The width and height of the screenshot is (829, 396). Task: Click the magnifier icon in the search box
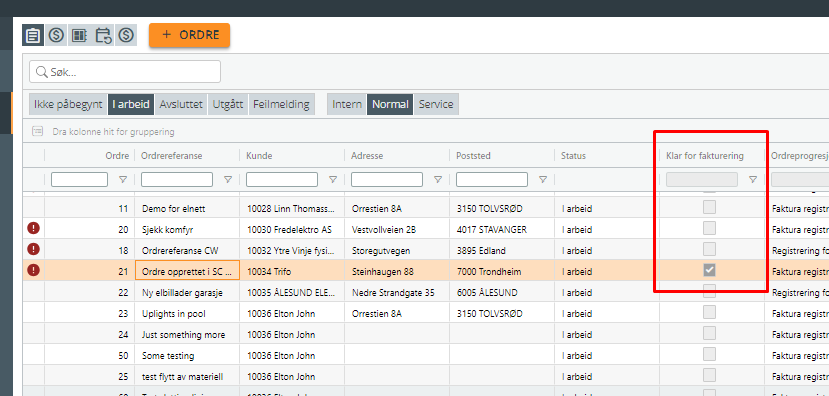point(41,72)
